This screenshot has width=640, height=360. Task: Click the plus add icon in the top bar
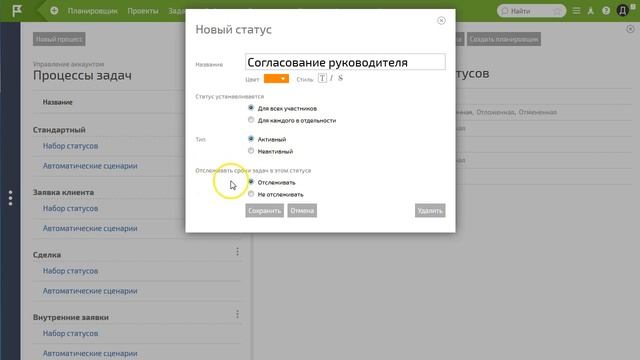pos(54,11)
